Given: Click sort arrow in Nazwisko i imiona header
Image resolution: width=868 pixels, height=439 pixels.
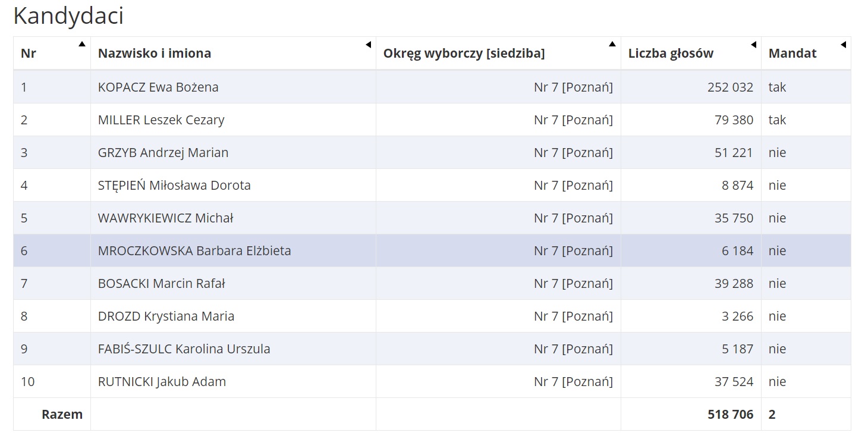Looking at the screenshot, I should (368, 45).
